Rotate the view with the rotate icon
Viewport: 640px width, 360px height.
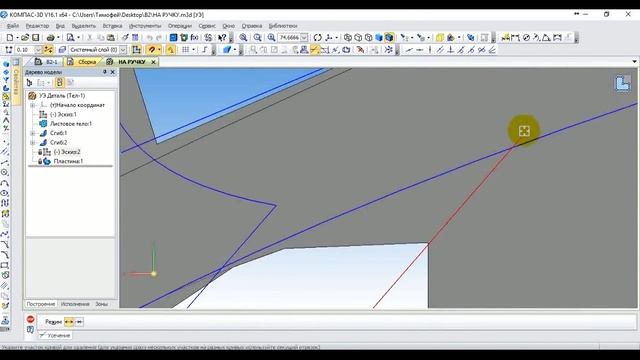318,38
